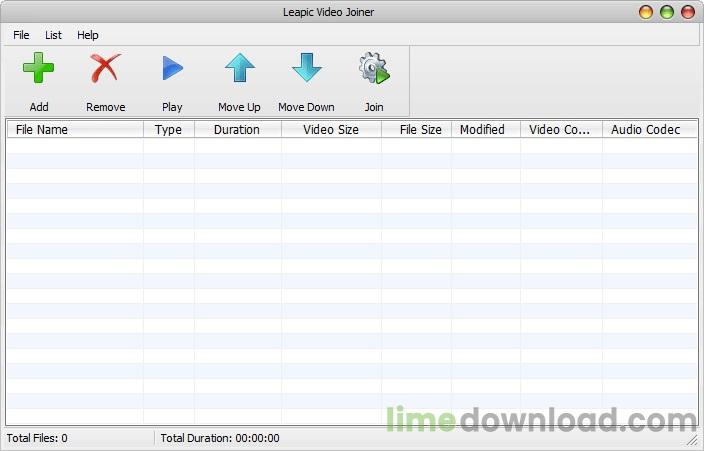Maximize the window with the green button
Image resolution: width=704 pixels, height=451 pixels.
(667, 12)
